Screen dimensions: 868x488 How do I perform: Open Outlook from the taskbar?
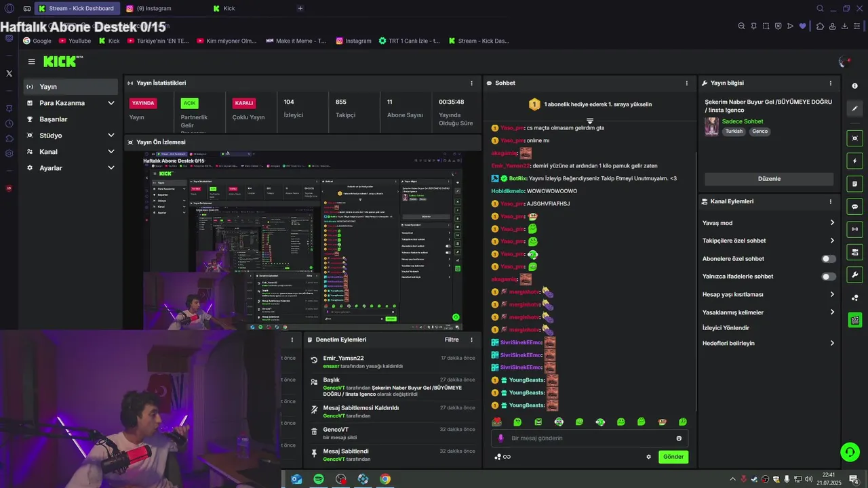[296, 479]
